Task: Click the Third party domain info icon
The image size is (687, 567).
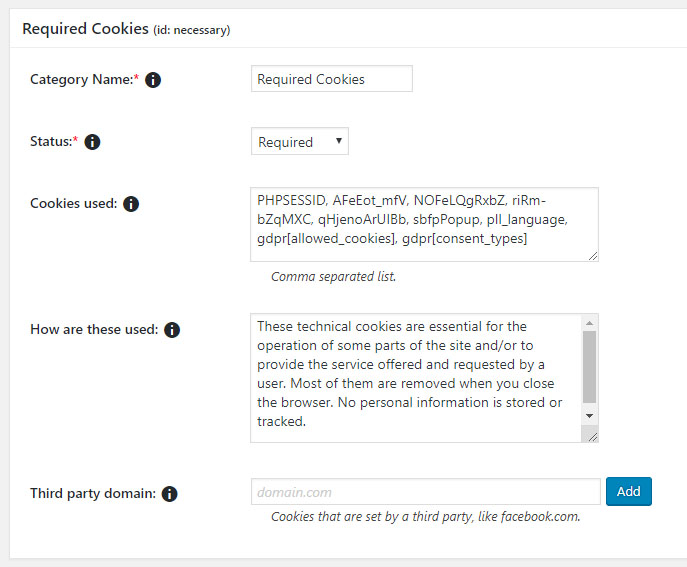Action: (x=170, y=494)
